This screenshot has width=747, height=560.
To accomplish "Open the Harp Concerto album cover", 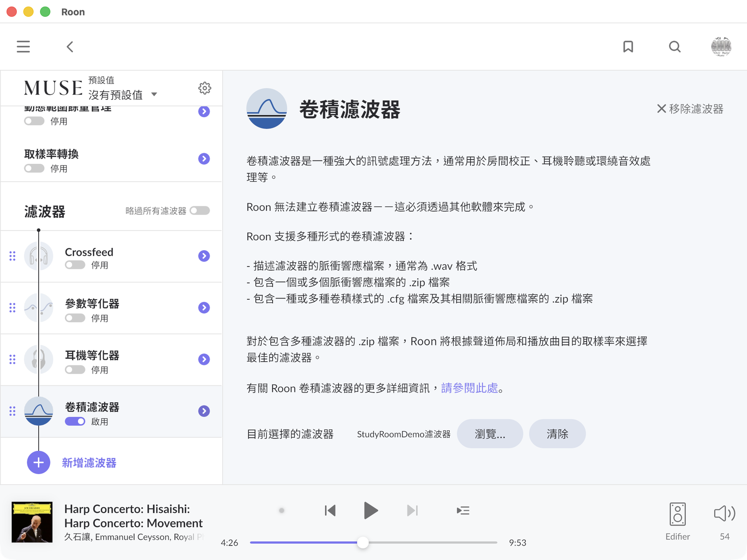I will click(x=32, y=522).
